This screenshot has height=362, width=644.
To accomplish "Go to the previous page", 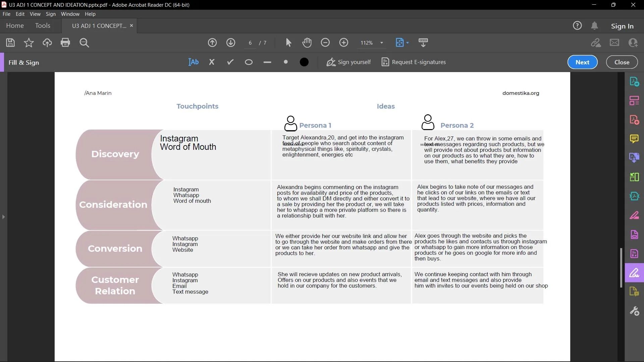I will pos(212,43).
